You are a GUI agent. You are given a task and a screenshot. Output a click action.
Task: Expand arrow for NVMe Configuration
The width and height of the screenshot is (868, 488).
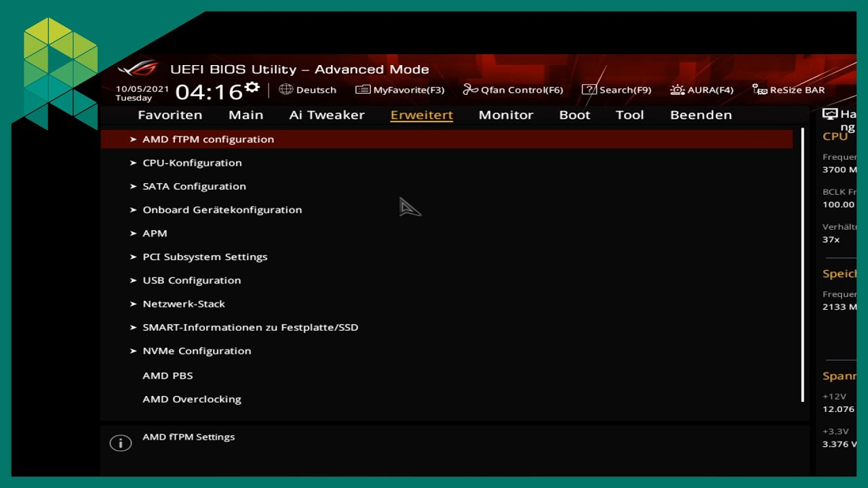[134, 350]
